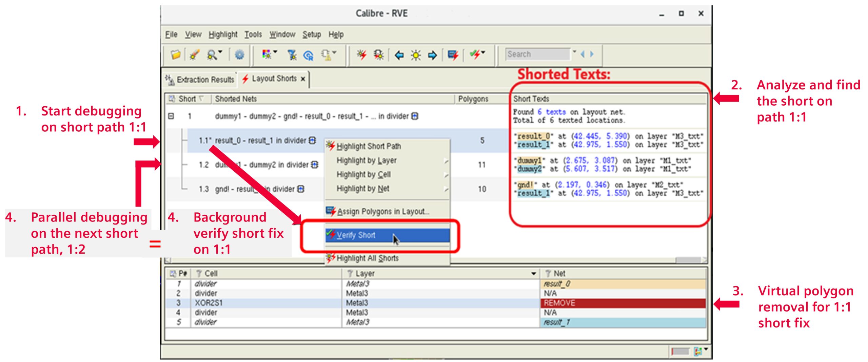The image size is (868, 362).
Task: Click inside the Search input field
Action: pos(538,54)
